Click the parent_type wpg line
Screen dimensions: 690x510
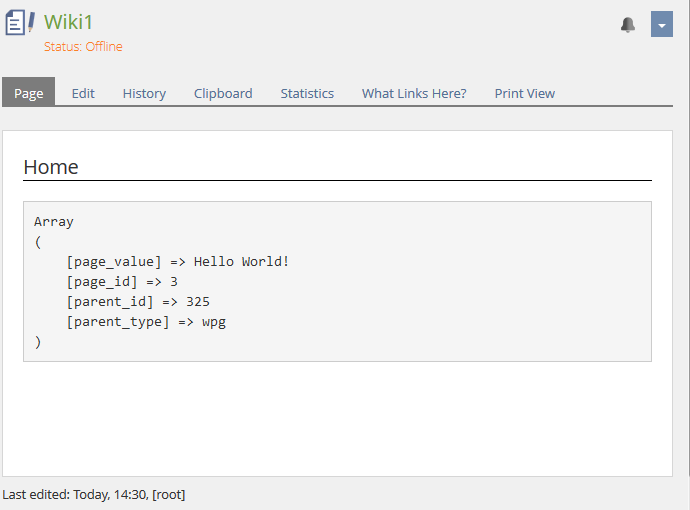click(x=145, y=322)
